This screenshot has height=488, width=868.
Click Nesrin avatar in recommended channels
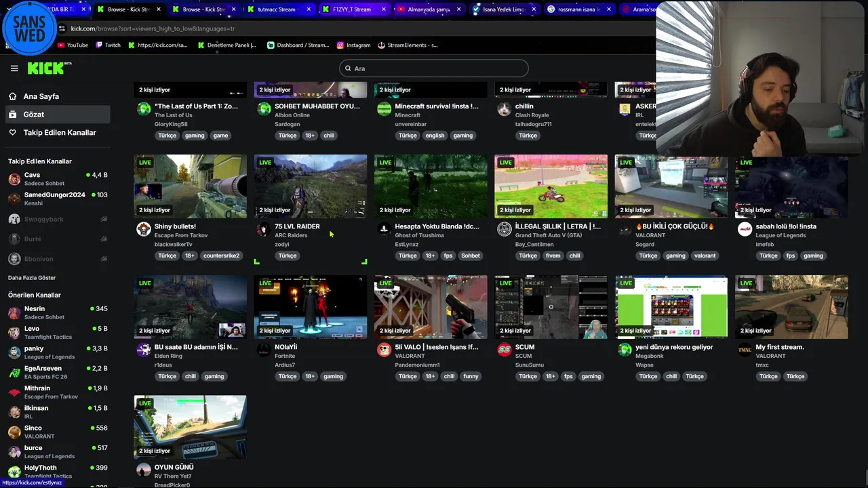click(x=14, y=312)
